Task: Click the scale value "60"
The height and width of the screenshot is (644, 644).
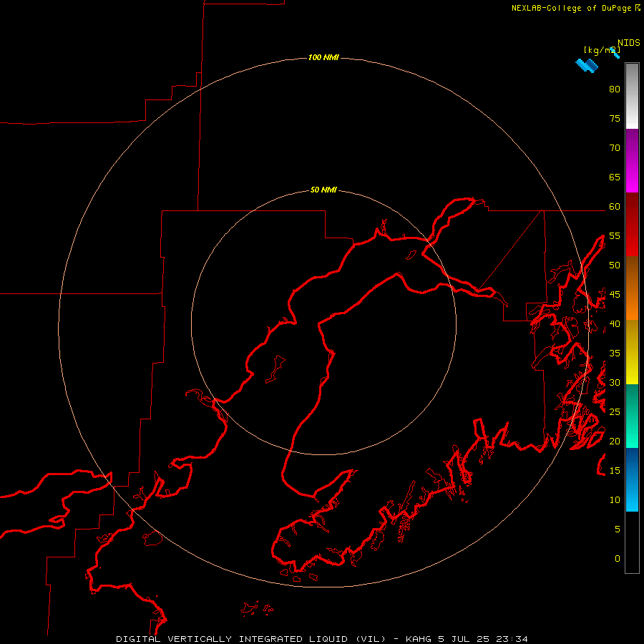Action: 615,207
